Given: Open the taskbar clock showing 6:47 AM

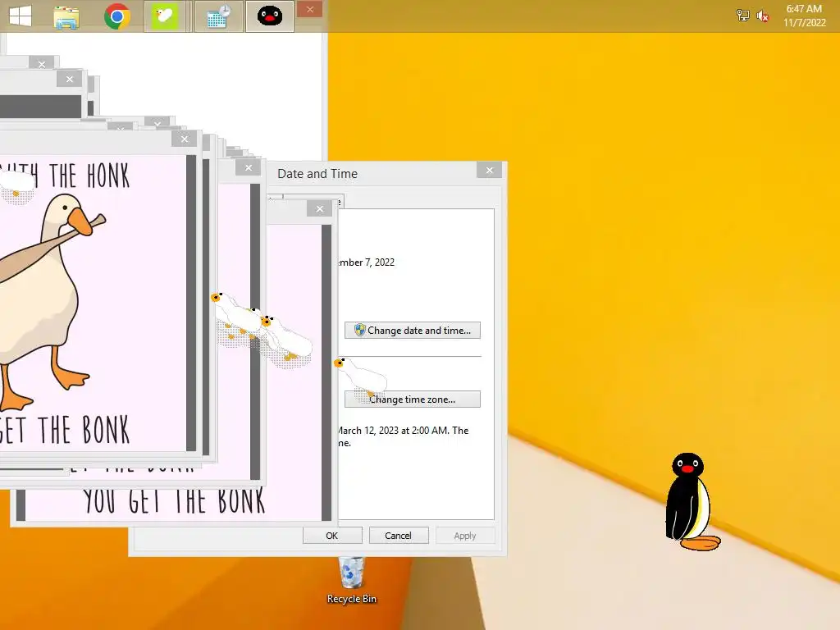Looking at the screenshot, I should click(x=804, y=16).
